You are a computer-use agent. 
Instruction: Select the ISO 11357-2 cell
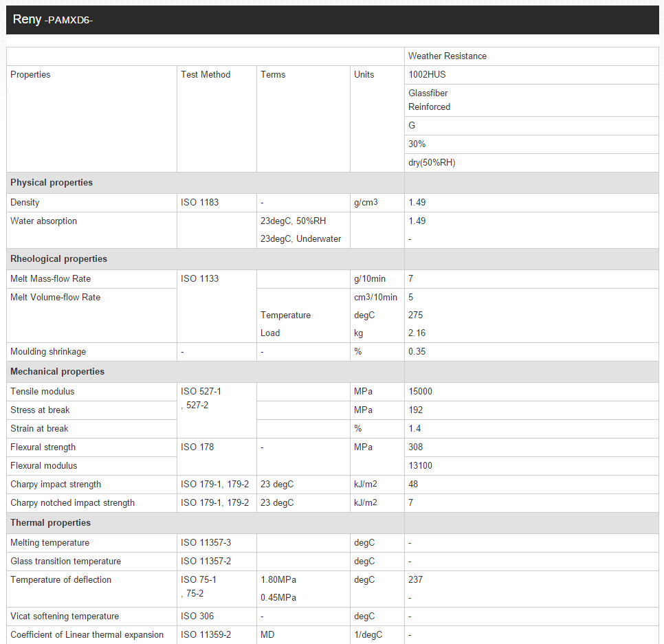pyautogui.click(x=217, y=562)
